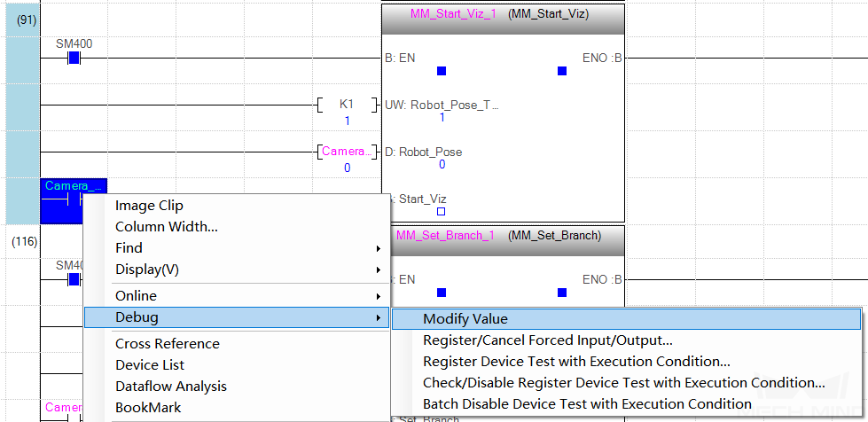The width and height of the screenshot is (868, 422).
Task: Select the K1 constant input box
Action: point(347,104)
